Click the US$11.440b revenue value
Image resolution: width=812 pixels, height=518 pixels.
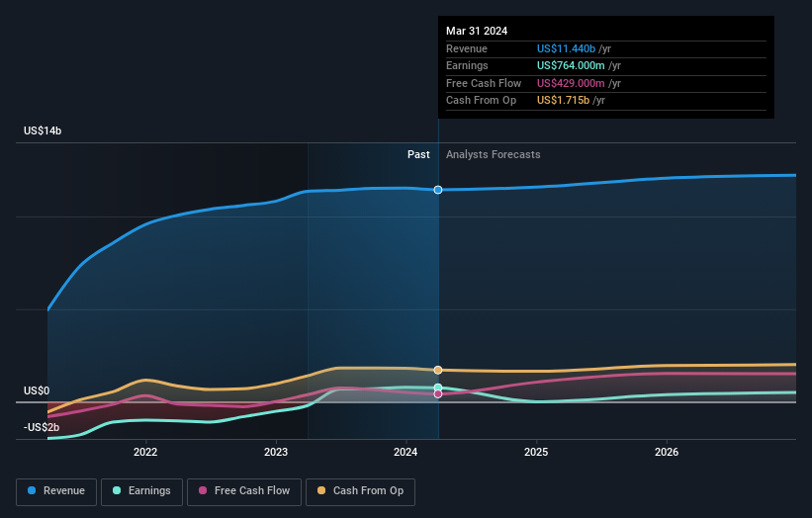click(x=566, y=48)
